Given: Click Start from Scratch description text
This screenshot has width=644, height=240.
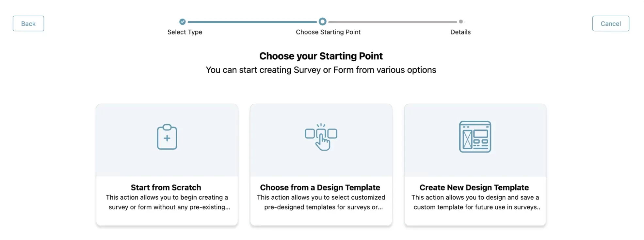Looking at the screenshot, I should [x=167, y=202].
